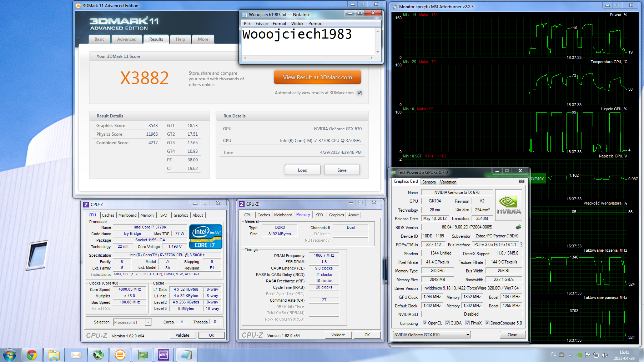Screen dimensions: 644x362
Task: Click the Close button in GPU-Z
Action: 512,335
